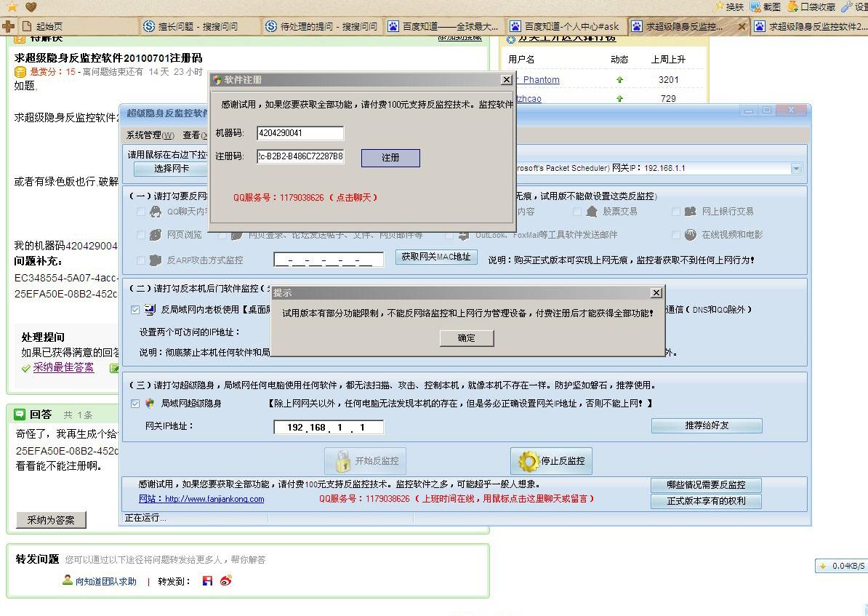Open the zhcao user link in rankings
868x616 pixels.
[529, 99]
